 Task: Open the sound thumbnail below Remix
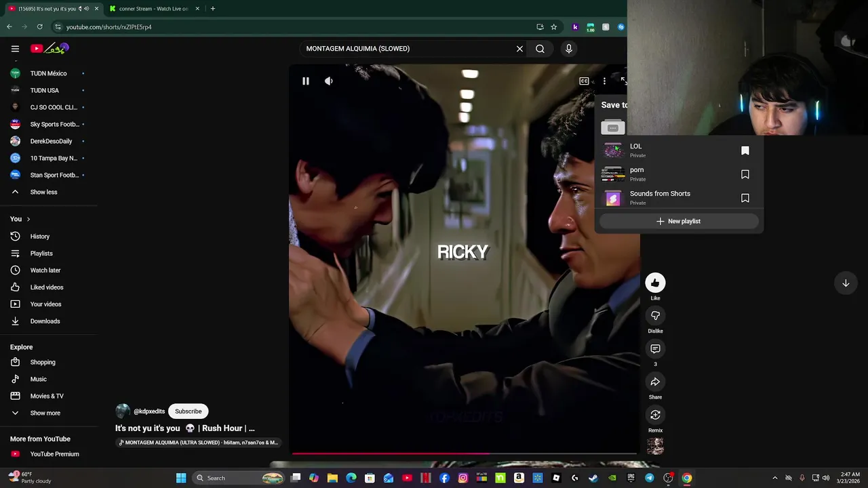[x=655, y=446]
